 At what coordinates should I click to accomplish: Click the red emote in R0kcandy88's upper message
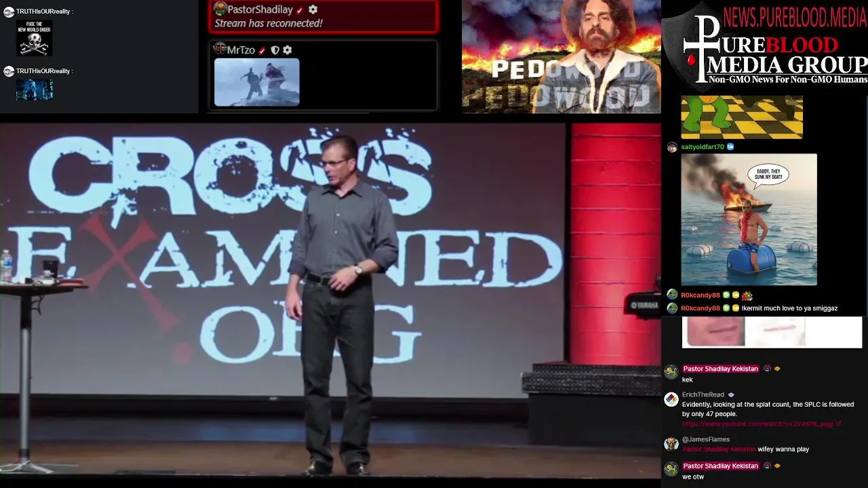pos(747,296)
